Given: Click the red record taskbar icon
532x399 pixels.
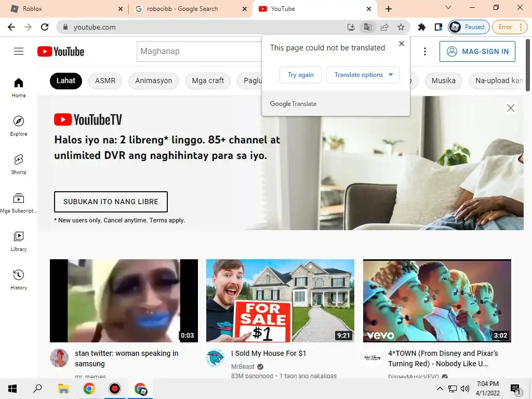Looking at the screenshot, I should 115,389.
